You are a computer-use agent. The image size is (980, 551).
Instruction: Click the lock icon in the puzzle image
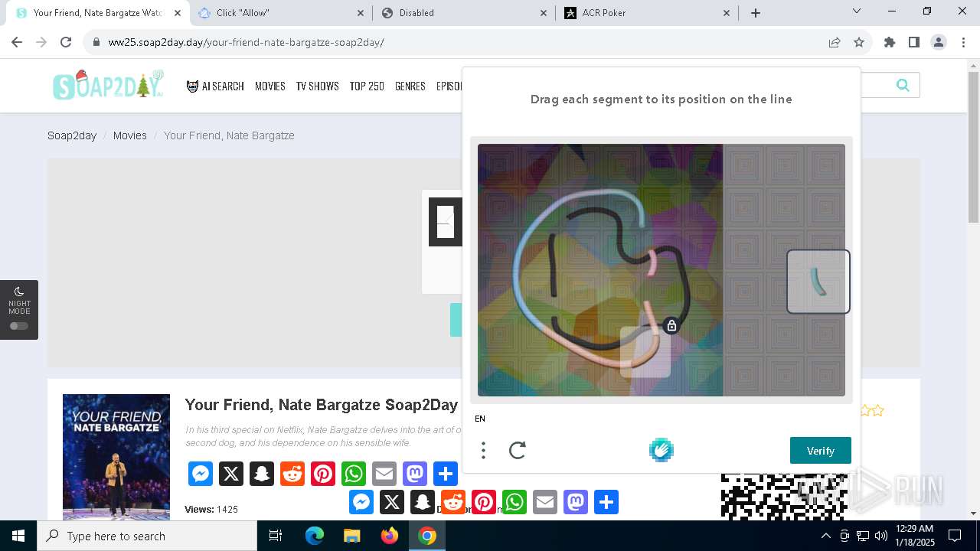tap(671, 326)
